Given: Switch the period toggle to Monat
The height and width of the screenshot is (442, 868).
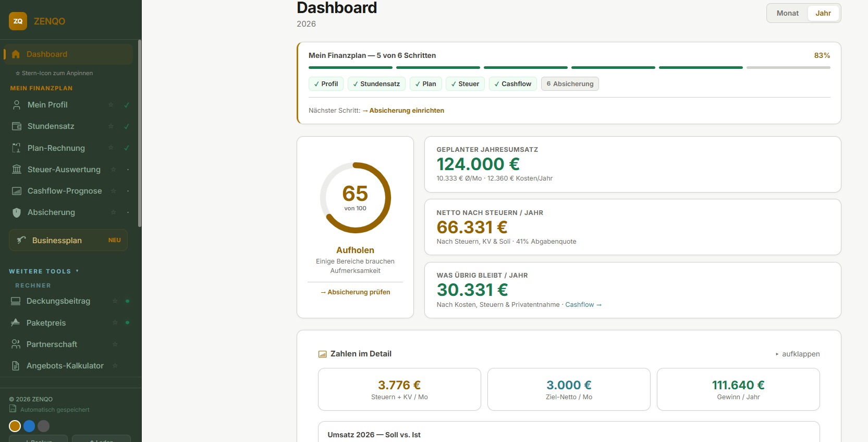Looking at the screenshot, I should [x=787, y=13].
